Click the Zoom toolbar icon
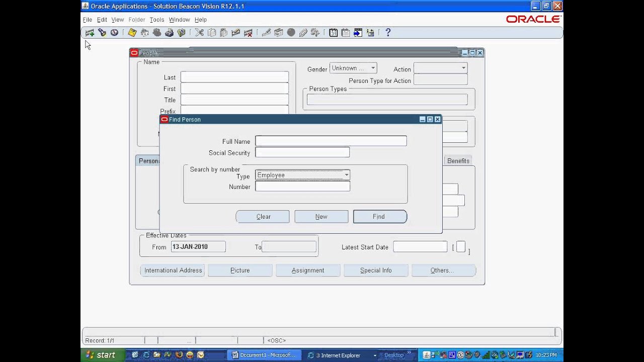The height and width of the screenshot is (362, 644). (x=279, y=33)
